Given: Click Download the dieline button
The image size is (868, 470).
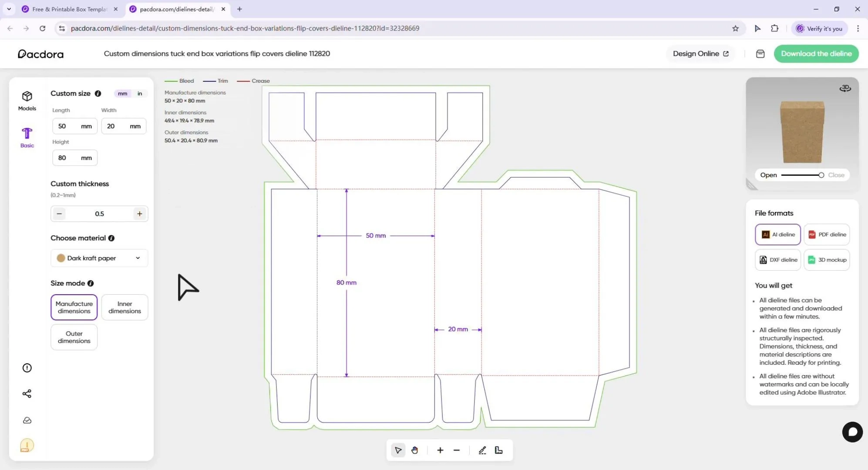Looking at the screenshot, I should point(816,54).
